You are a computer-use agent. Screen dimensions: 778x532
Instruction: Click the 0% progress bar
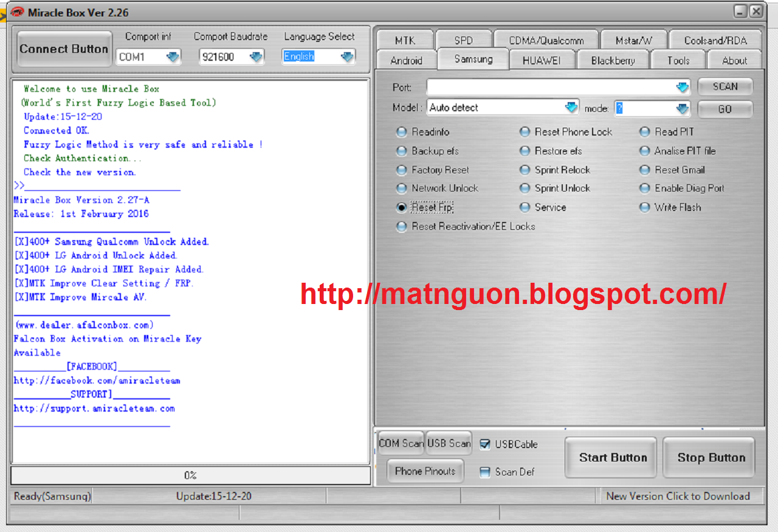tap(190, 475)
